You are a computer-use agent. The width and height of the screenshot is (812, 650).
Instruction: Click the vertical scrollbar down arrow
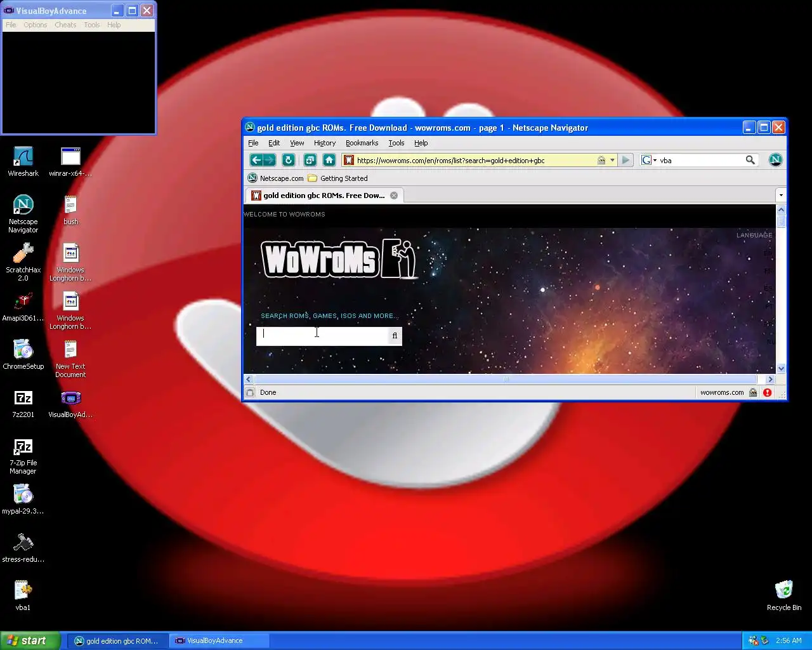tap(781, 368)
